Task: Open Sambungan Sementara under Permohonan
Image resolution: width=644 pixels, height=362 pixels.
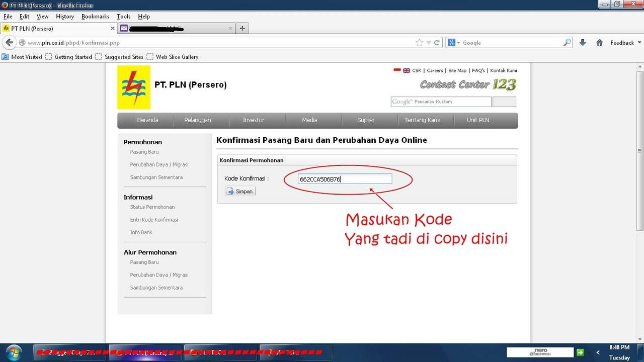Action: (156, 177)
